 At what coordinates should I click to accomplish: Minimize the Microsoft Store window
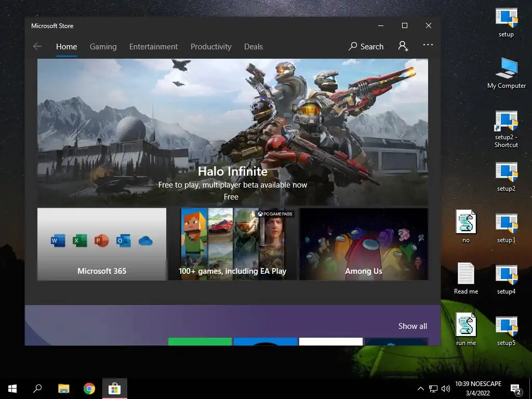pyautogui.click(x=381, y=25)
